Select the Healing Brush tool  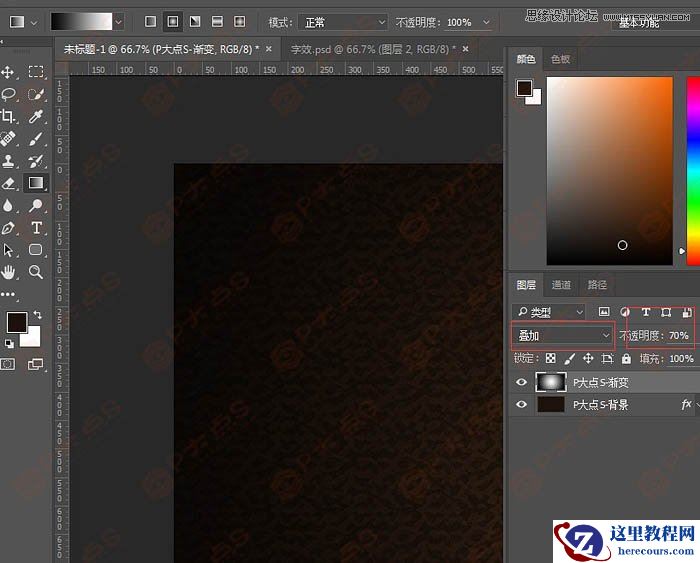[8, 139]
